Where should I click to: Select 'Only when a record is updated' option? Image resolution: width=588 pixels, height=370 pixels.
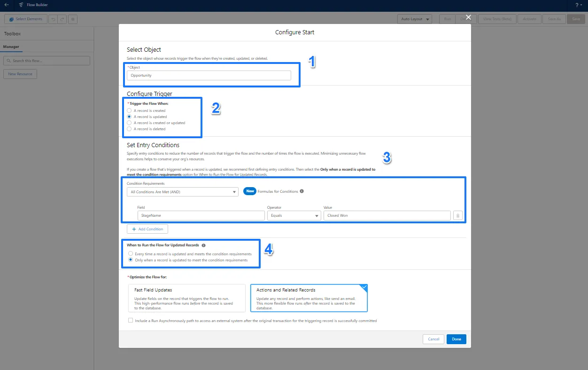pyautogui.click(x=131, y=260)
